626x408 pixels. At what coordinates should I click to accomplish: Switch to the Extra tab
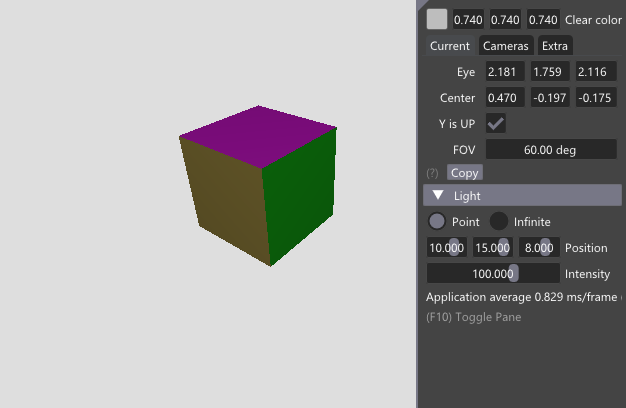tap(555, 46)
